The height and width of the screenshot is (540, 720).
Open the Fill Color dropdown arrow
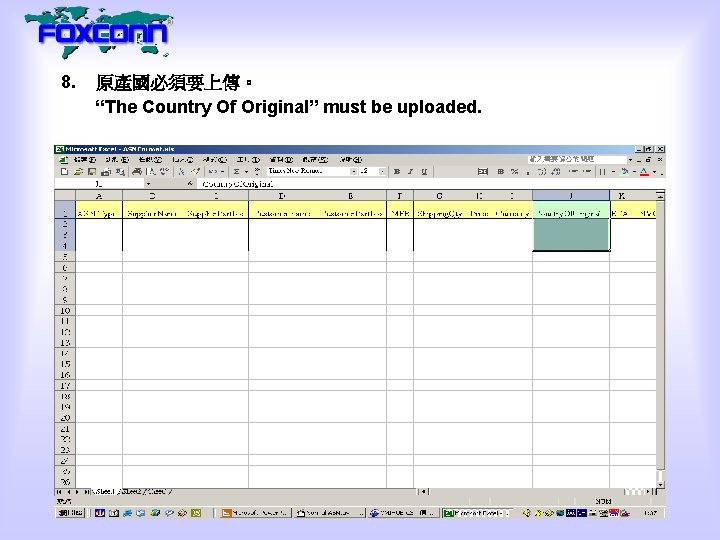634,172
